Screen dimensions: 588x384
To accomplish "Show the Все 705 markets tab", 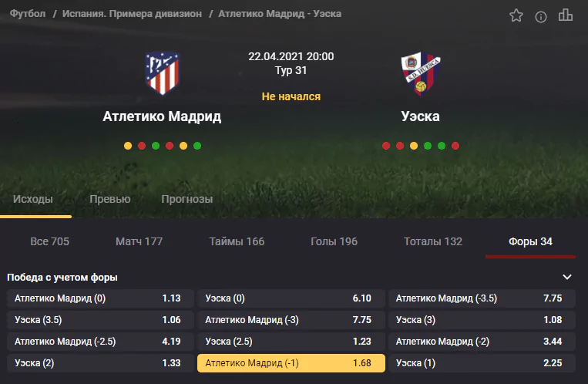I will coord(49,241).
